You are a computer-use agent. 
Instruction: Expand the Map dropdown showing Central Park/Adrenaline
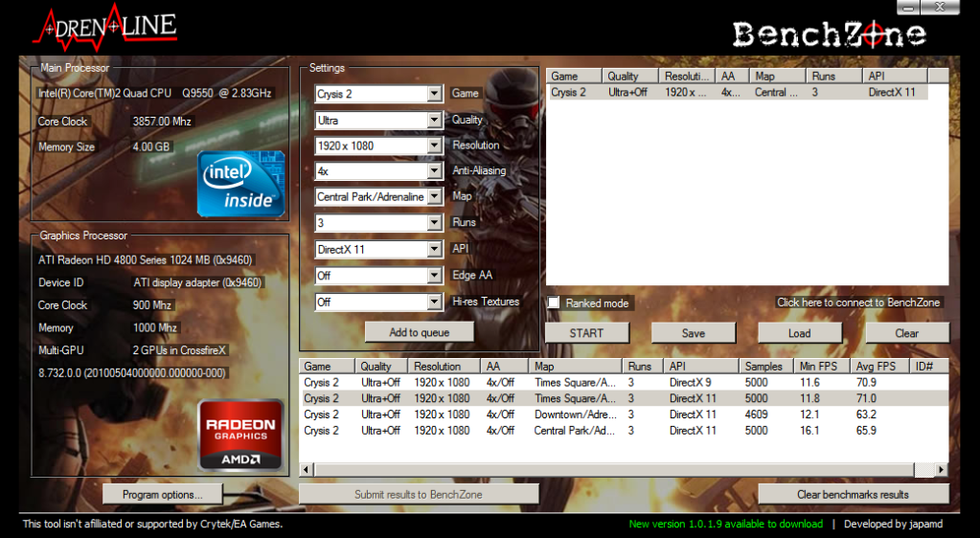pos(434,197)
